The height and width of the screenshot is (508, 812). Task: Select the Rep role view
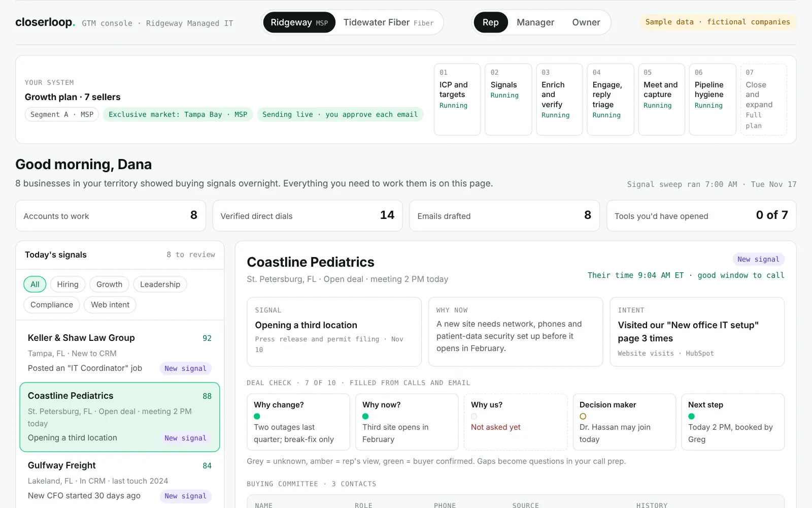[490, 22]
